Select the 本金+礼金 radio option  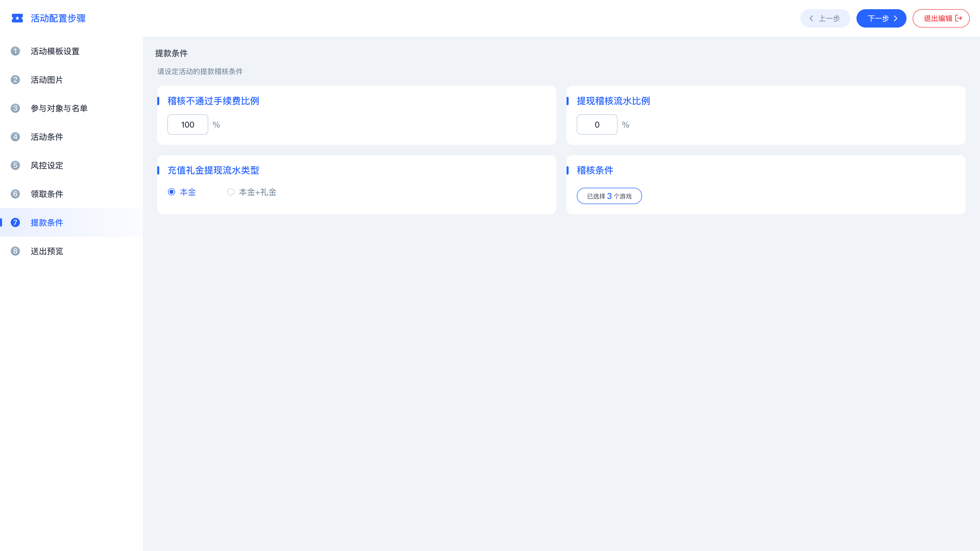tap(231, 192)
